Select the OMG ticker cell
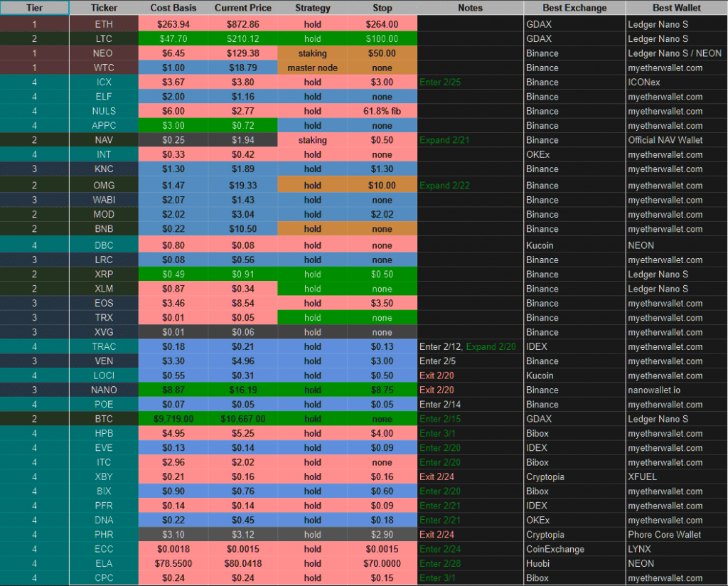The height and width of the screenshot is (586, 728). [104, 186]
